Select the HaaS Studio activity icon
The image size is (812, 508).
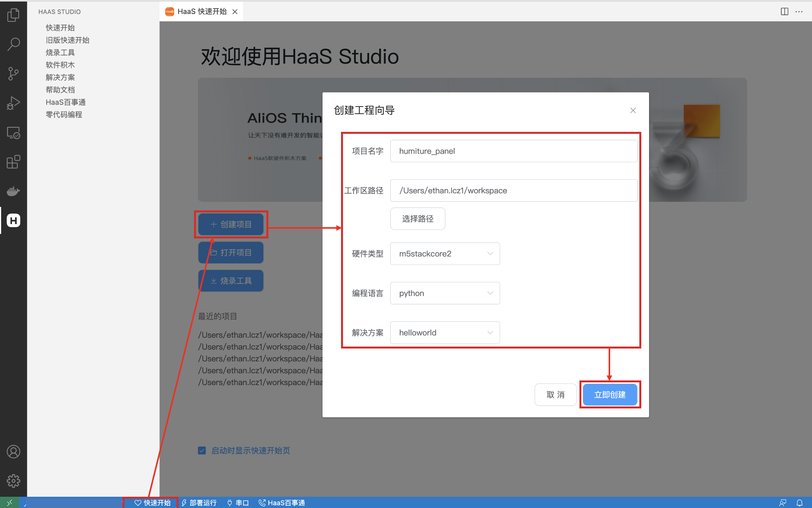[13, 221]
